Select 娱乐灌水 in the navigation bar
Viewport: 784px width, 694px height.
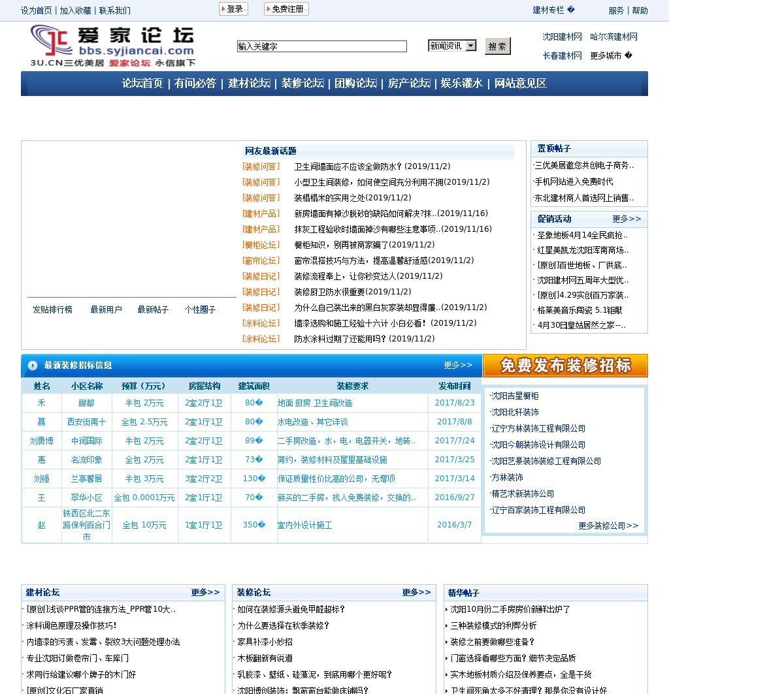coord(461,84)
